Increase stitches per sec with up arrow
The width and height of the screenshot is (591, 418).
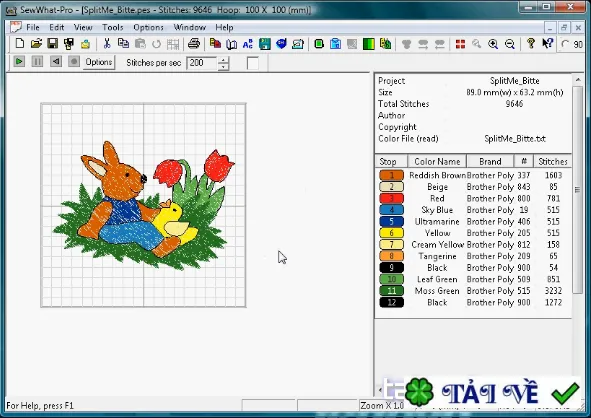(x=224, y=60)
